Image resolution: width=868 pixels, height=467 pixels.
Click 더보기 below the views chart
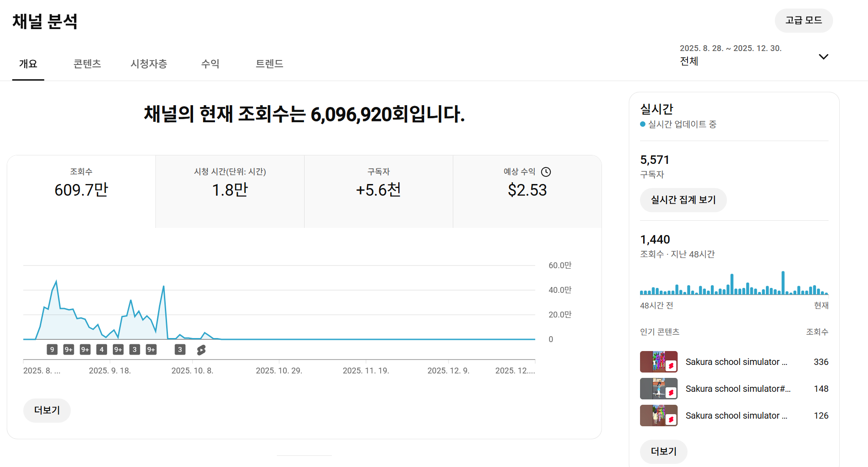pyautogui.click(x=47, y=410)
